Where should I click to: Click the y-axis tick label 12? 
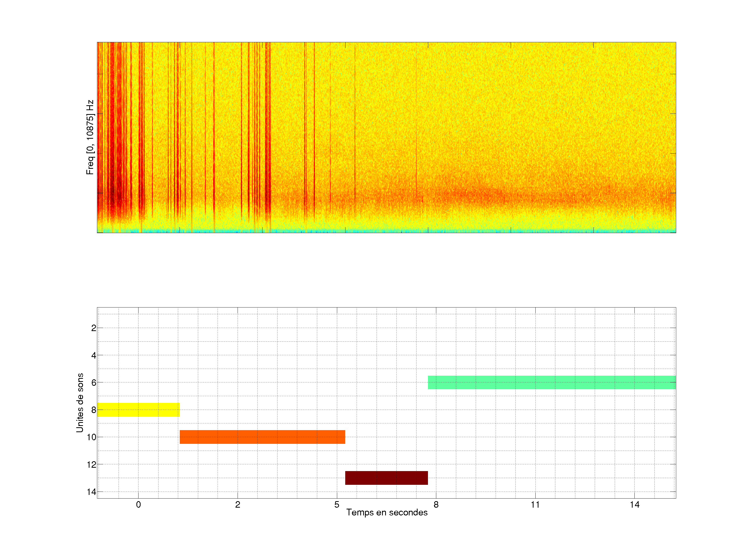click(x=91, y=465)
